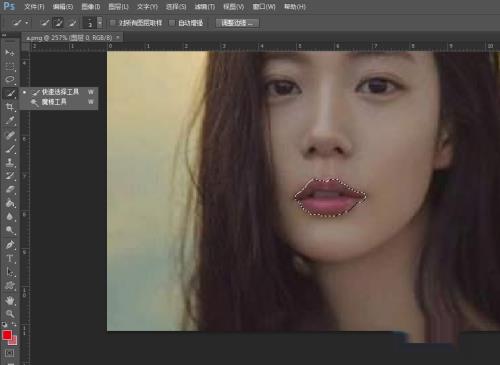Screen dimensions: 500x365
Task: Select the History Brush tool
Action: [x=10, y=176]
